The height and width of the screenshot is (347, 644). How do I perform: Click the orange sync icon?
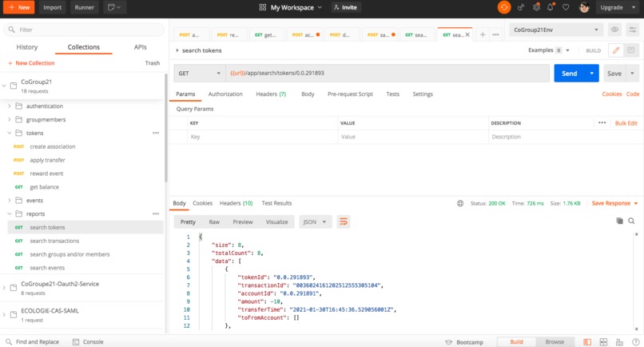click(x=504, y=7)
